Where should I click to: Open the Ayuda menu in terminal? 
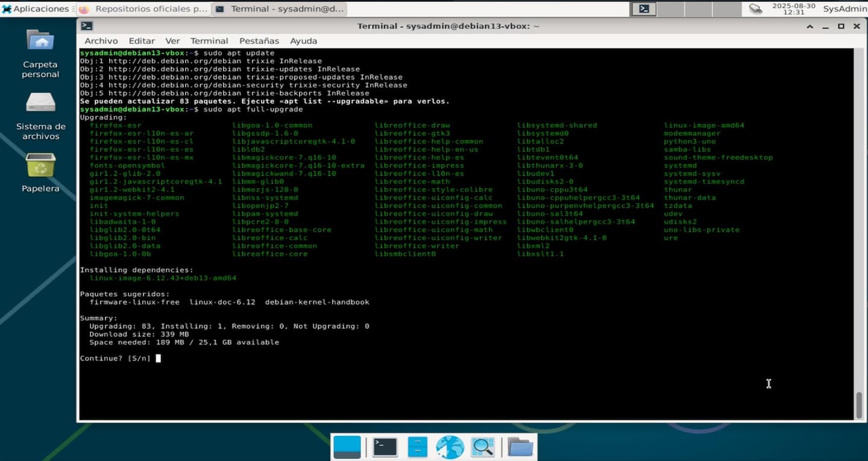pos(303,41)
